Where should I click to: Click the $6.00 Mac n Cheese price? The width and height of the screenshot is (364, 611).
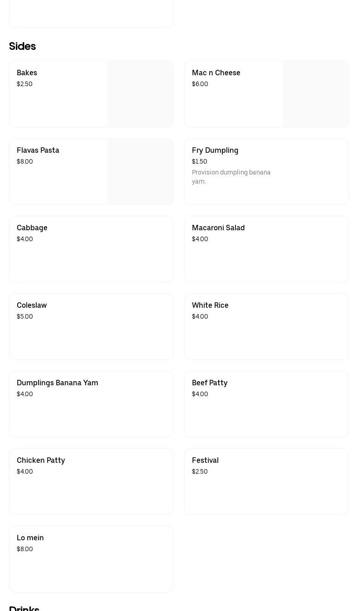[200, 84]
